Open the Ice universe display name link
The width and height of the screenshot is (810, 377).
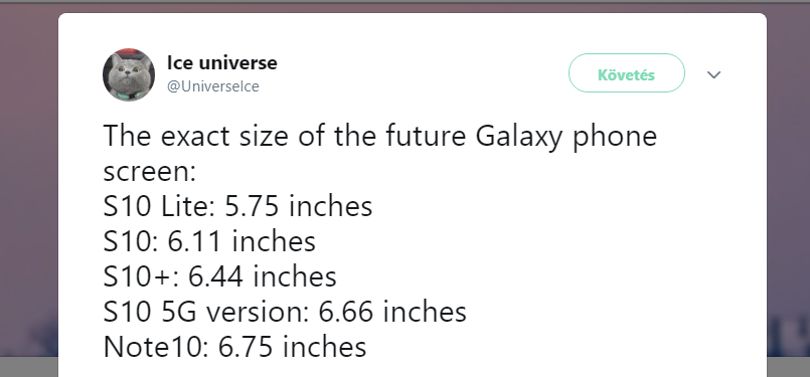click(222, 62)
